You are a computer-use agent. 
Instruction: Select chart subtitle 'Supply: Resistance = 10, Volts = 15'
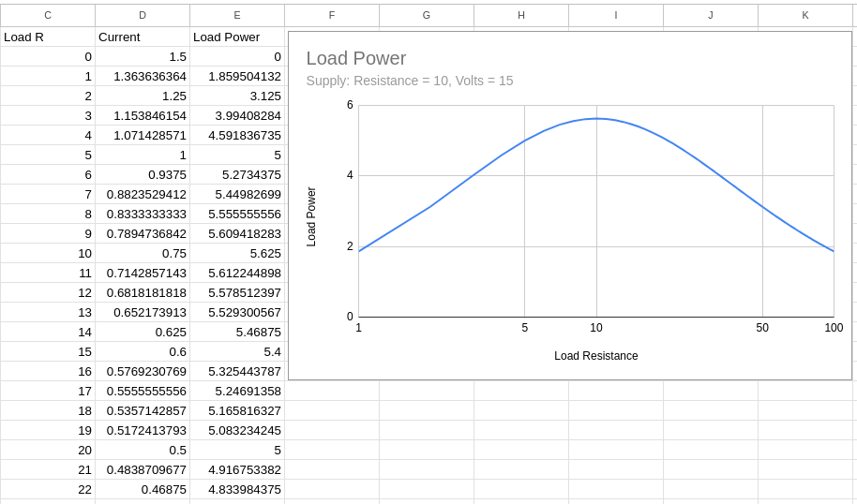pos(410,81)
